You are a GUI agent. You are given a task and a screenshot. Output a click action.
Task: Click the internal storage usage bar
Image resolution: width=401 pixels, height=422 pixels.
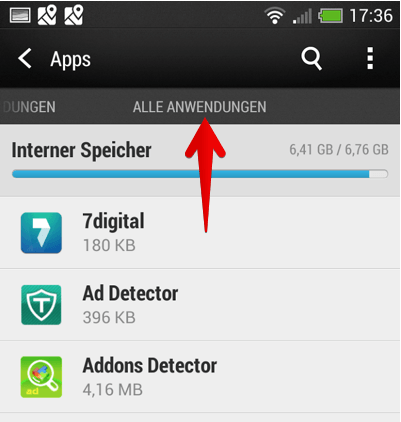click(x=200, y=174)
